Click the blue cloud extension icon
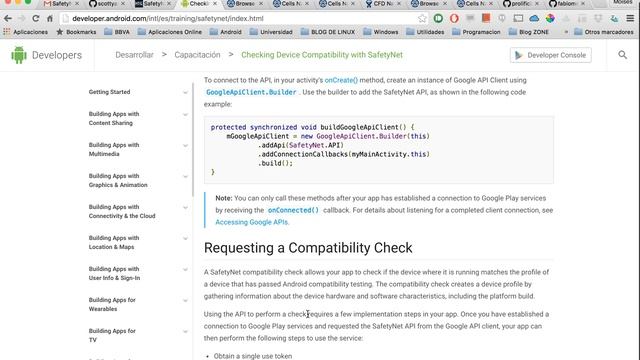 [534, 18]
